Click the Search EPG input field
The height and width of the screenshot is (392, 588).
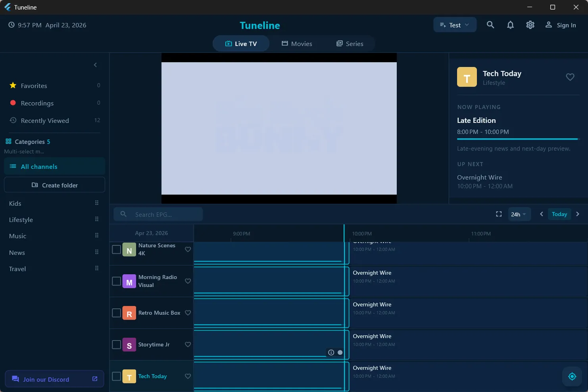pyautogui.click(x=158, y=214)
